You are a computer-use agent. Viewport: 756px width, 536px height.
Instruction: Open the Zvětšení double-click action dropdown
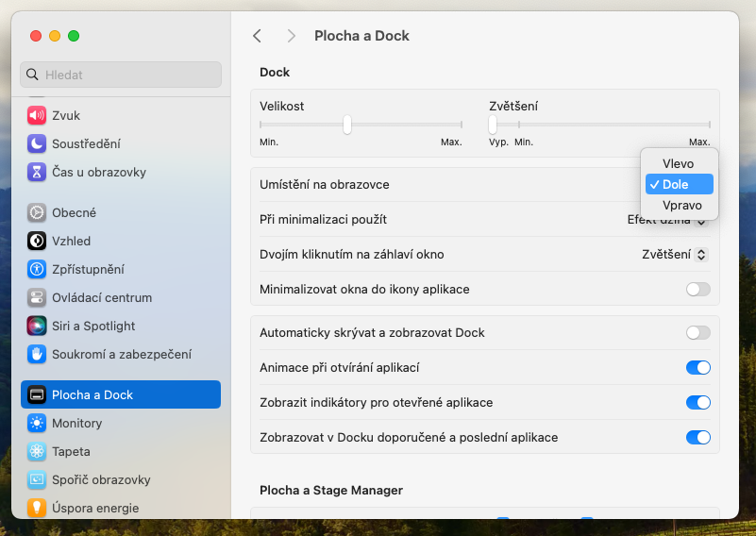pos(675,254)
